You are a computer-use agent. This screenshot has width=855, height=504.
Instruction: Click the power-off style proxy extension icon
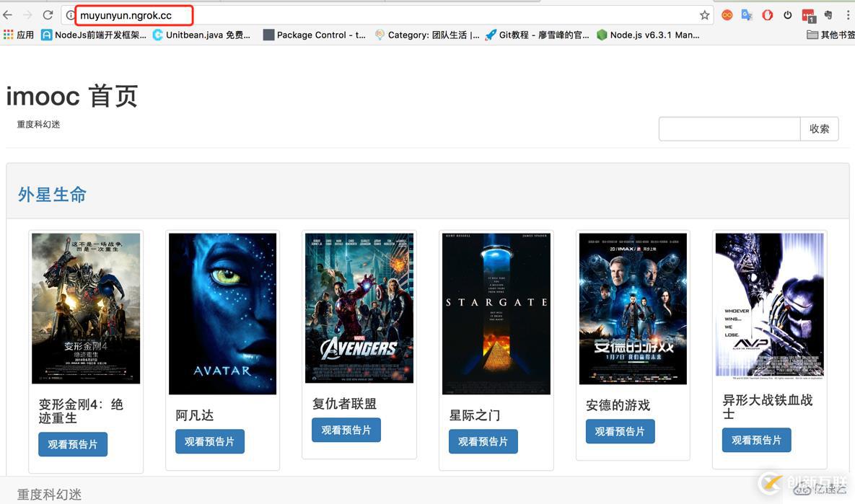[x=787, y=14]
